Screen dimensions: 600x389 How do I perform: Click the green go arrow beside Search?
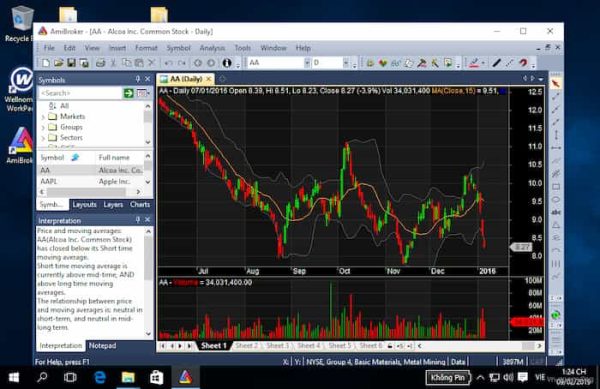[128, 93]
